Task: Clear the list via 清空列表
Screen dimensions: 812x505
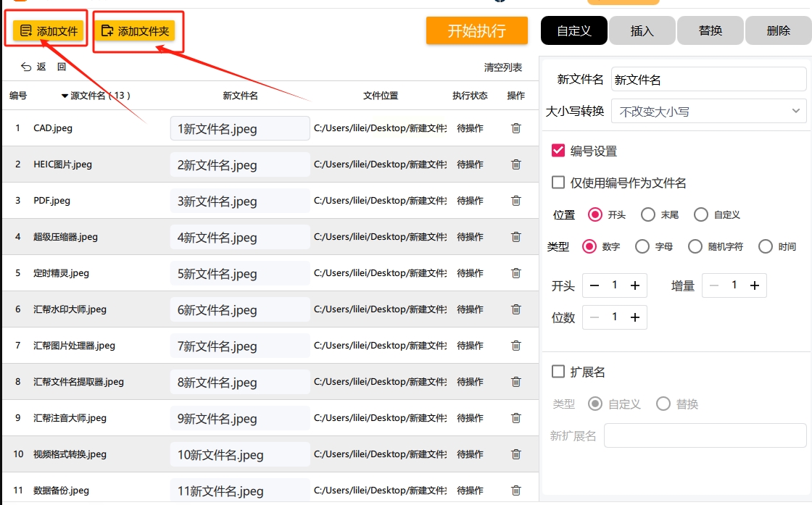Action: coord(503,67)
